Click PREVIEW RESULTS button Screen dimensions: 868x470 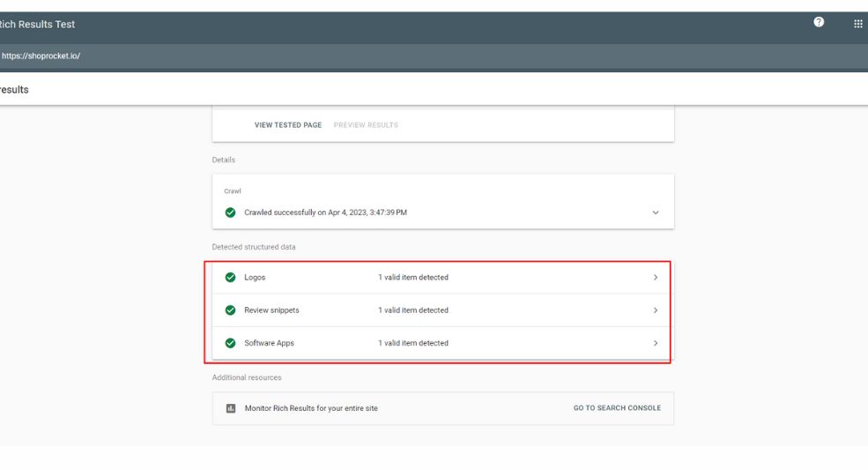point(366,125)
